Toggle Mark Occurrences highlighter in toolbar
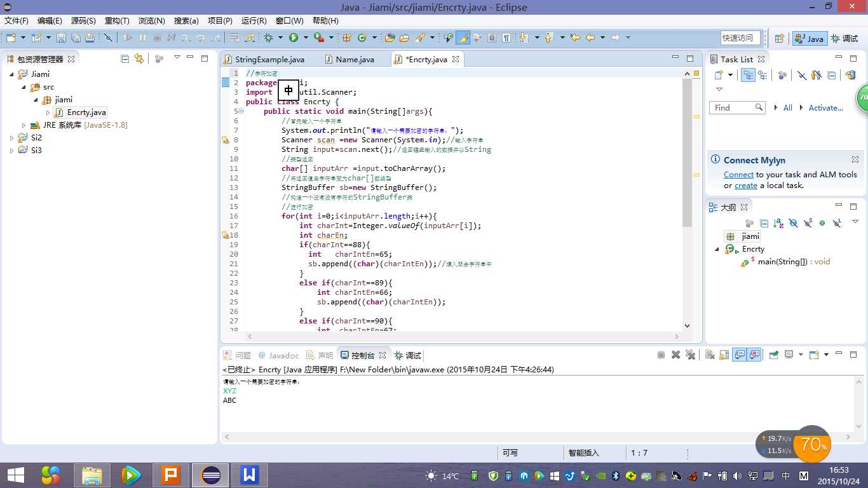 click(x=463, y=38)
